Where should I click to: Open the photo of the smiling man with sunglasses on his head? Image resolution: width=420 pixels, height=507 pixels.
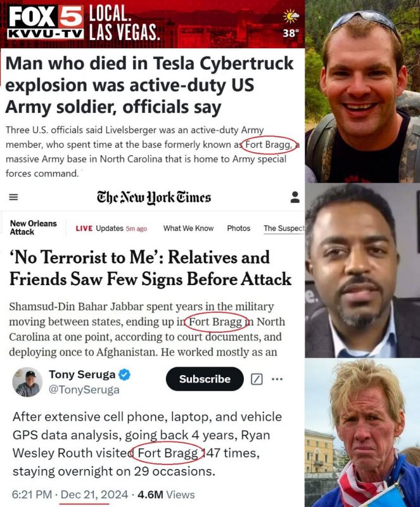pyautogui.click(x=362, y=91)
